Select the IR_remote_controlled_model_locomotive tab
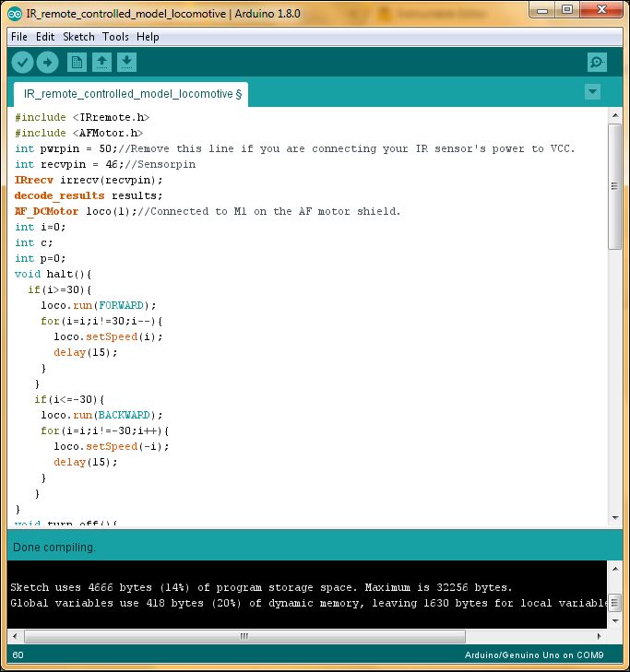 tap(133, 94)
